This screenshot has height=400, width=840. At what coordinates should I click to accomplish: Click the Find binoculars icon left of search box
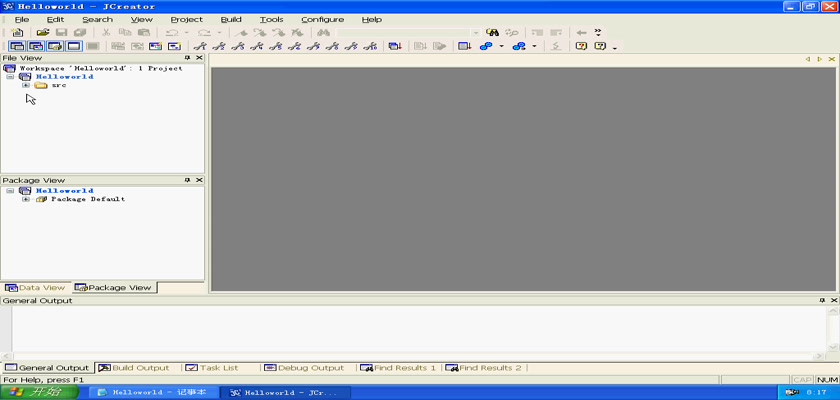[x=322, y=33]
